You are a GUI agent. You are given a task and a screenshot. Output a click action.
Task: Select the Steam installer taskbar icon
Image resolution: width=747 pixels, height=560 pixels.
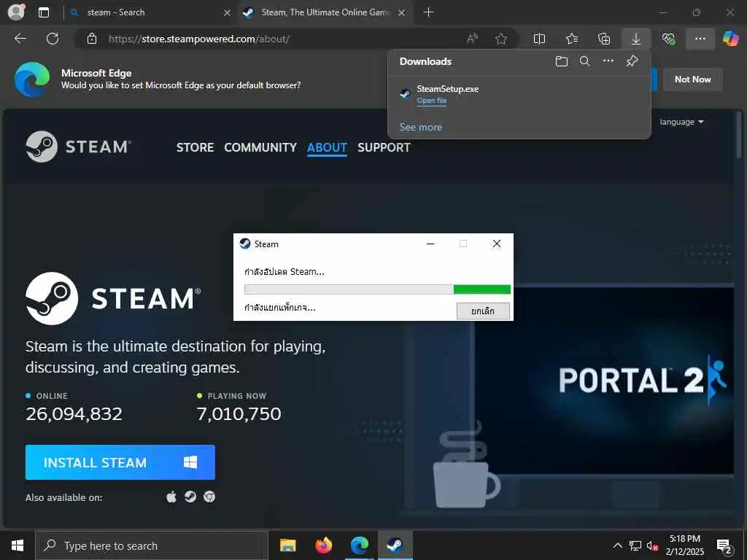click(x=395, y=545)
